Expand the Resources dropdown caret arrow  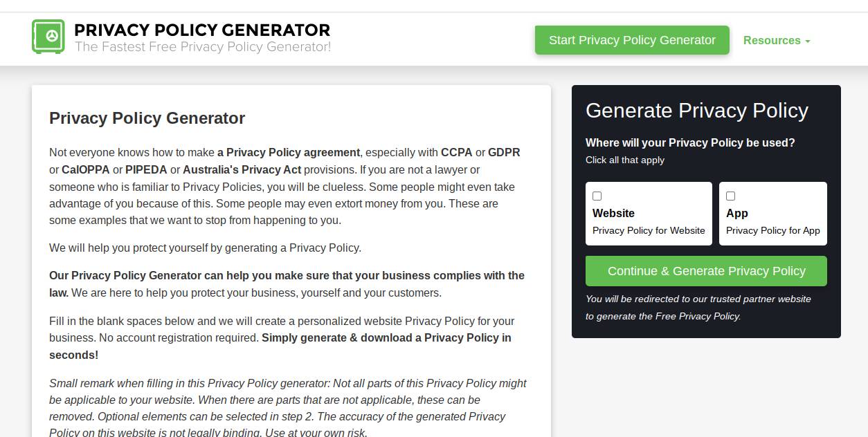click(x=808, y=41)
